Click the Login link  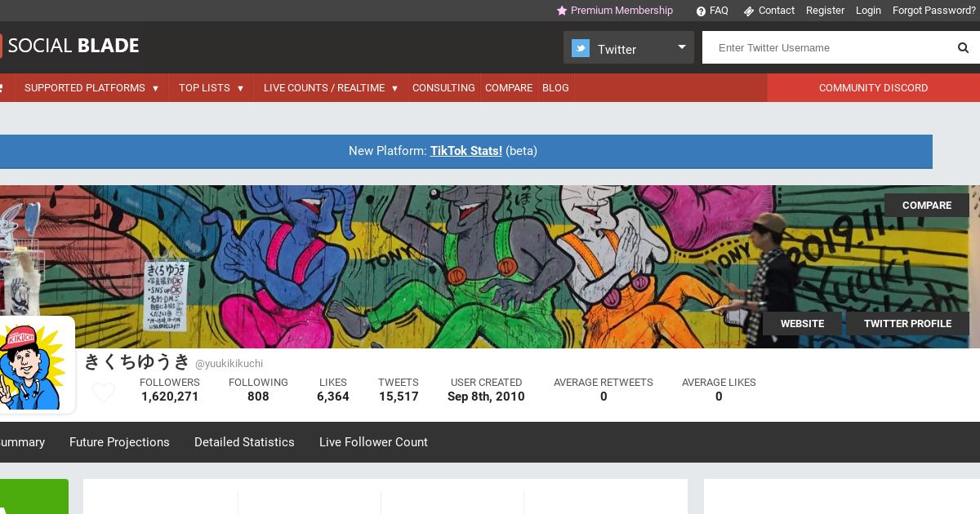[868, 11]
